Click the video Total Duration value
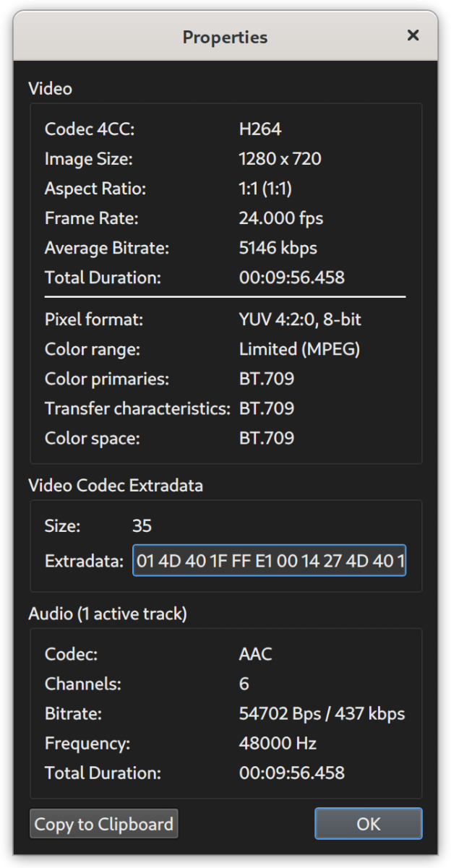 coord(291,278)
